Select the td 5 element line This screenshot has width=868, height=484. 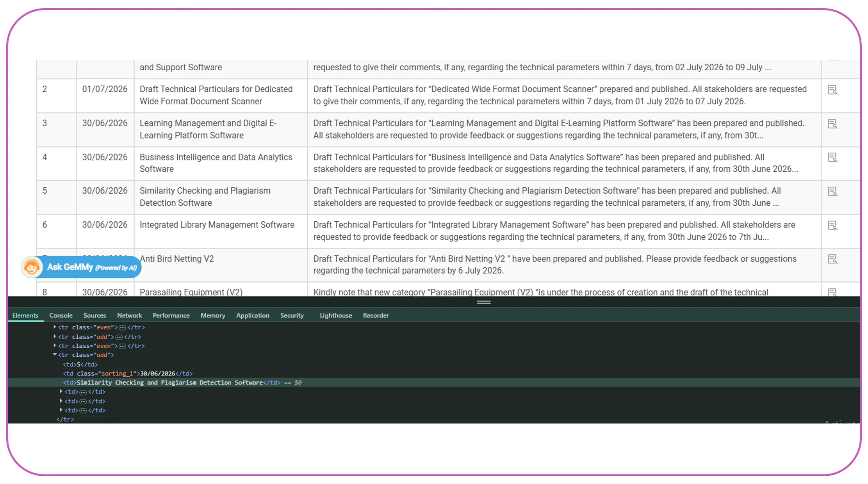80,365
